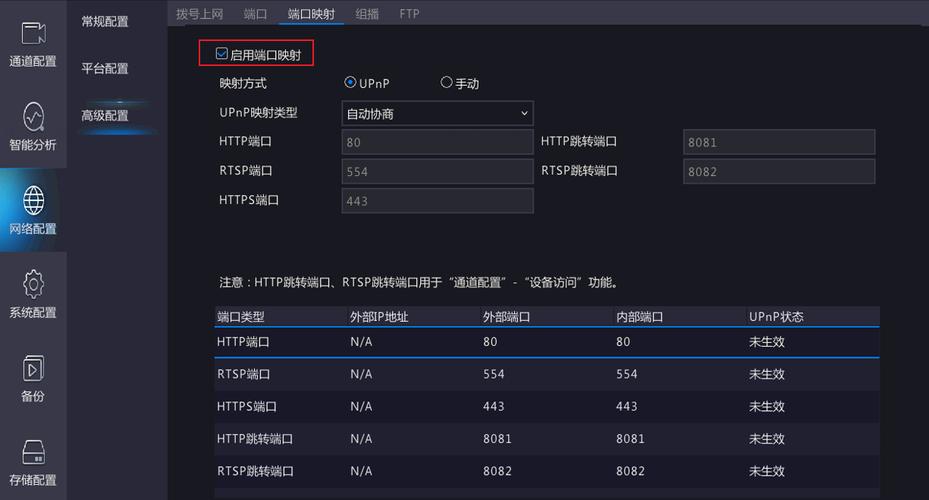
Task: Toggle the 启用端口映射 checkbox
Action: coord(222,54)
